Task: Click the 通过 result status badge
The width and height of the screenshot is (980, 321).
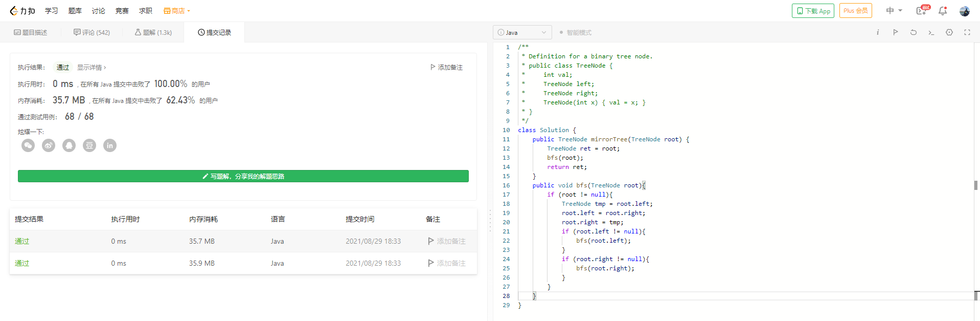Action: click(x=63, y=68)
